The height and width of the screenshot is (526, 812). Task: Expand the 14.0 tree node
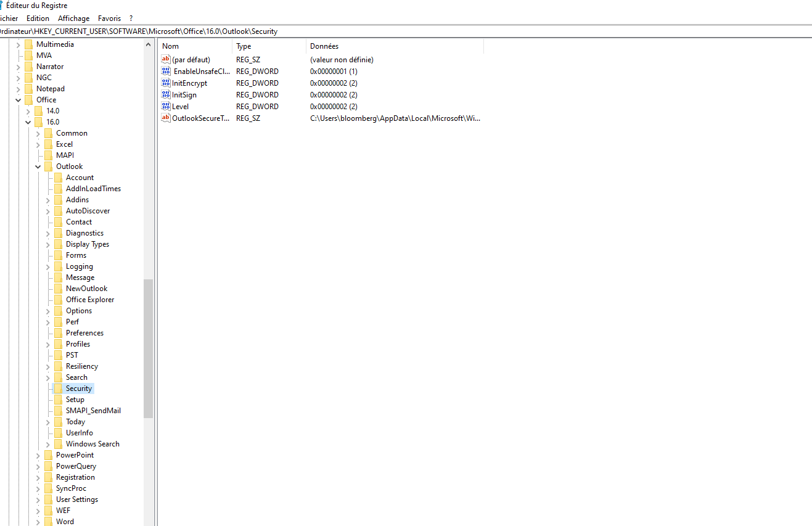(x=28, y=111)
